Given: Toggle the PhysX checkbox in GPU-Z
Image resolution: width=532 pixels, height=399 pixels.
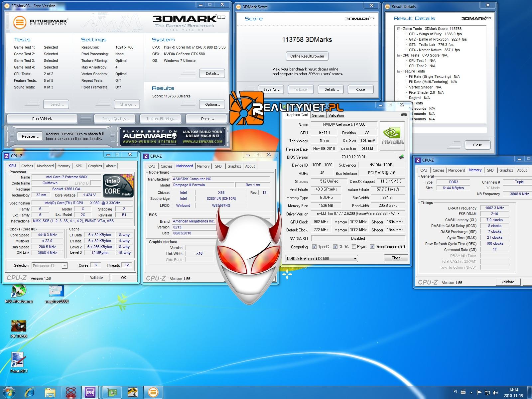Looking at the screenshot, I should [x=354, y=247].
